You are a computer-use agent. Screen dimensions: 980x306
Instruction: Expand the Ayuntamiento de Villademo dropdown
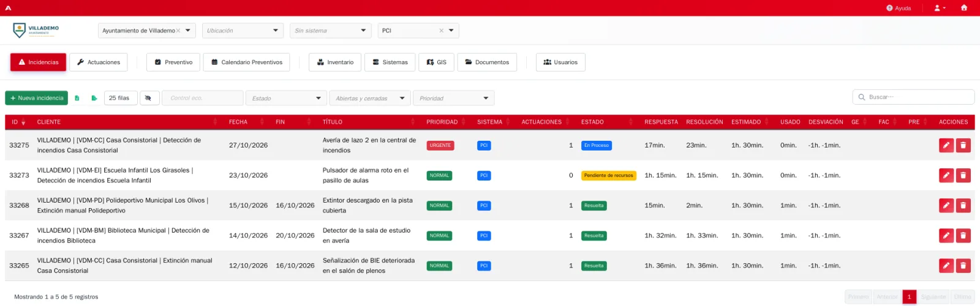(188, 31)
